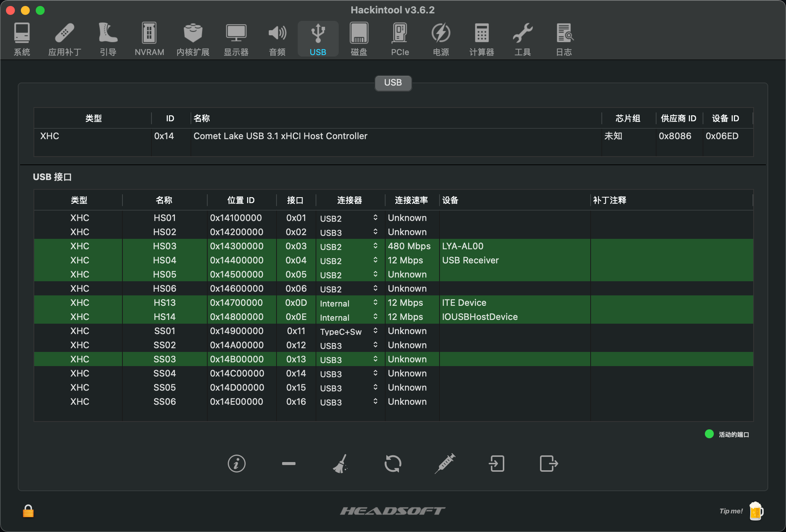Click the 类型 column header in ports table

pyautogui.click(x=79, y=200)
